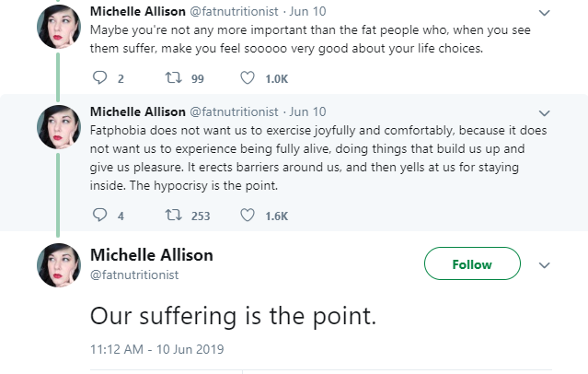Select the 'Our suffering is the point.' text
Screen dimensions: 588x374
233,315
